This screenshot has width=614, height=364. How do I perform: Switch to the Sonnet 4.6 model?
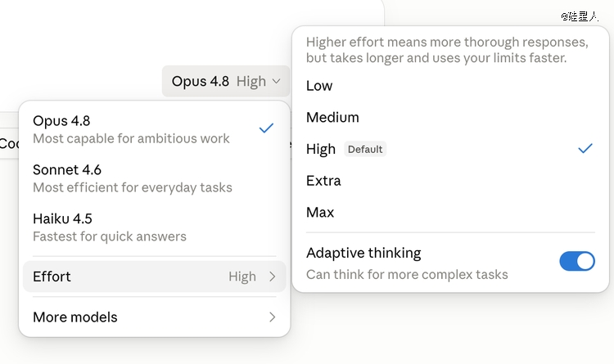click(x=154, y=178)
